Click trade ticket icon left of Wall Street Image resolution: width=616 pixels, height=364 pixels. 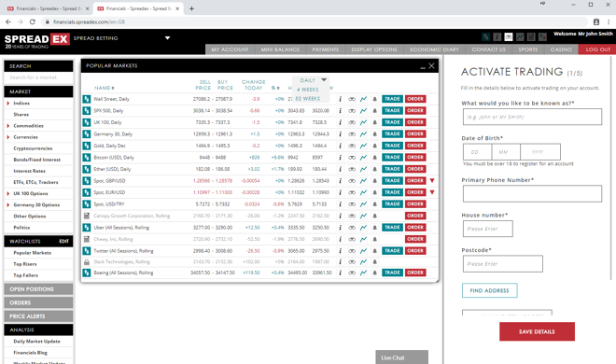pyautogui.click(x=87, y=99)
